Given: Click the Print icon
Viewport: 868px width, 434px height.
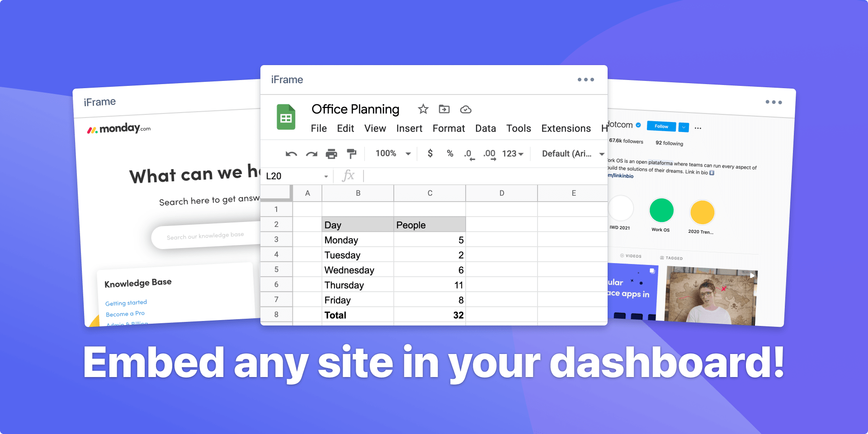Looking at the screenshot, I should click(331, 154).
